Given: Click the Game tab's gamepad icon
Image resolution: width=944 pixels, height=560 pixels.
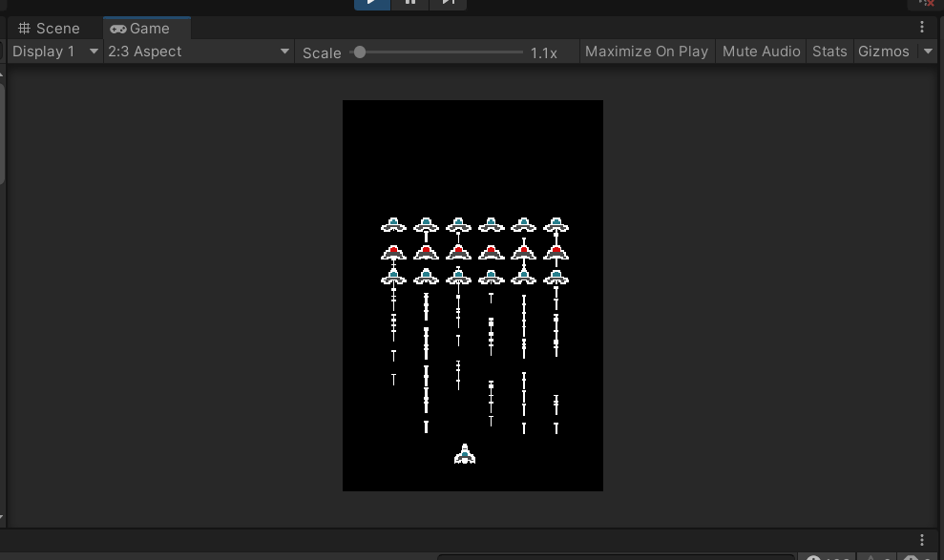Looking at the screenshot, I should tap(118, 29).
